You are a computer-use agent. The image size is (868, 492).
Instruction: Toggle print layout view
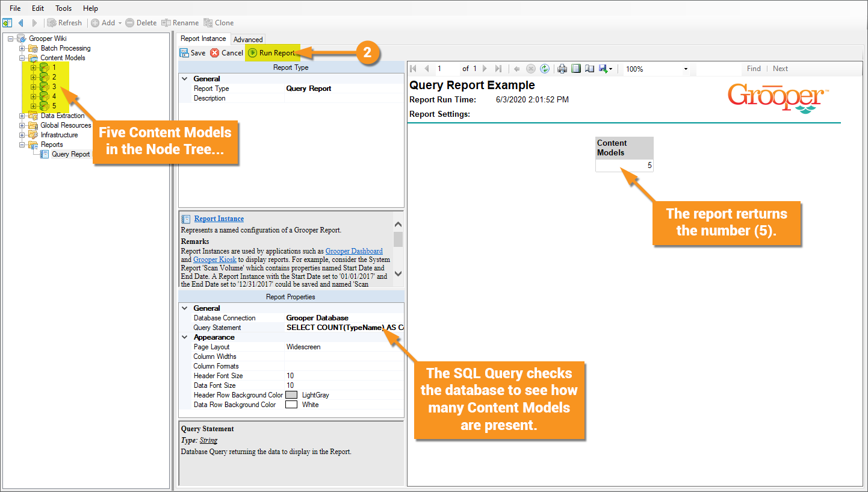(x=576, y=69)
